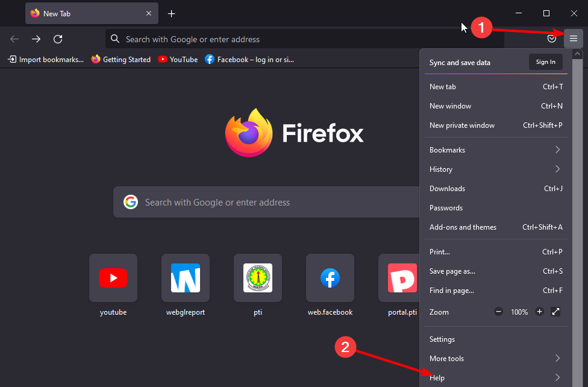
Task: Select the New Tab tab
Action: point(92,13)
